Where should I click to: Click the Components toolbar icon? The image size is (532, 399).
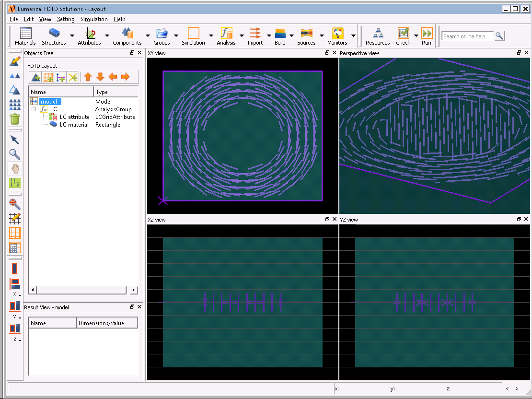point(127,33)
